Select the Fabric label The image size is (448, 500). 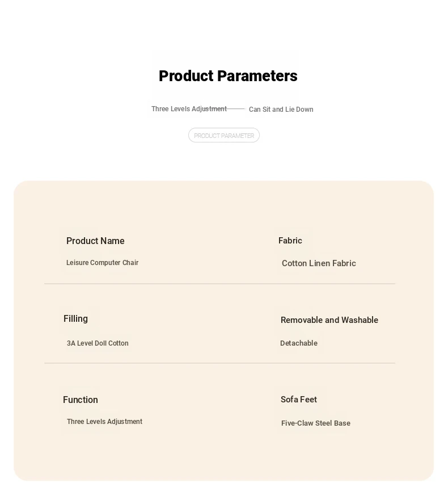(x=290, y=241)
